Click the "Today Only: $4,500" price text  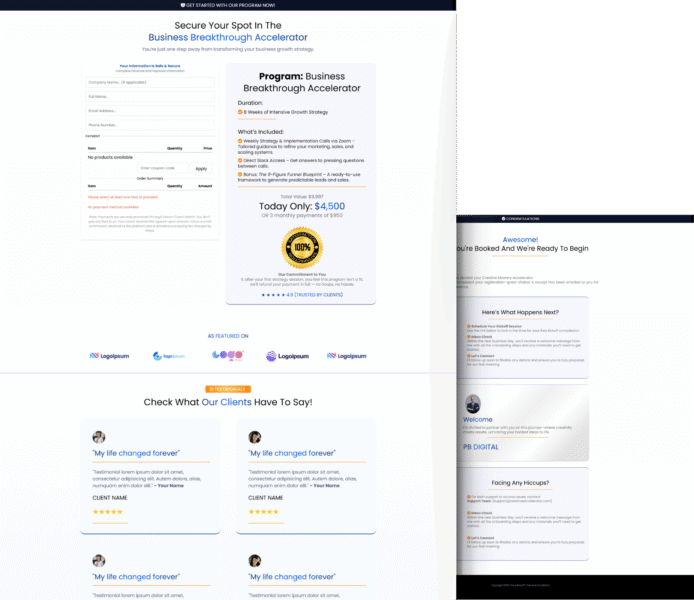coord(302,206)
